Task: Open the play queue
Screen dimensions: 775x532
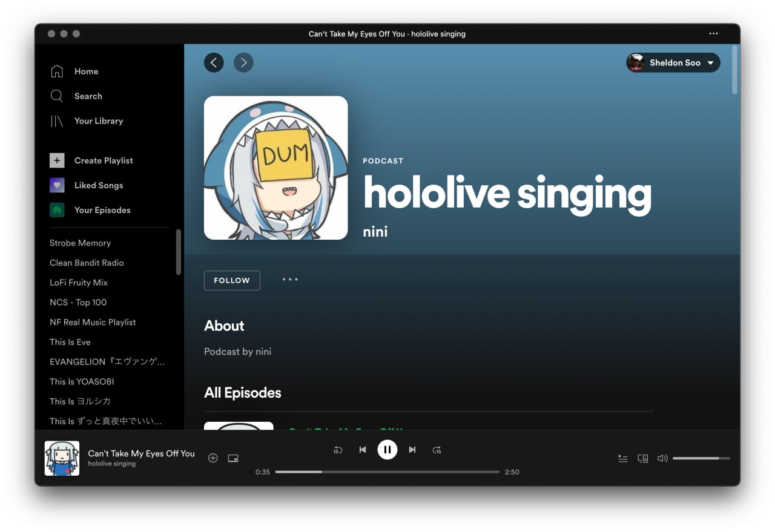Action: pos(623,459)
